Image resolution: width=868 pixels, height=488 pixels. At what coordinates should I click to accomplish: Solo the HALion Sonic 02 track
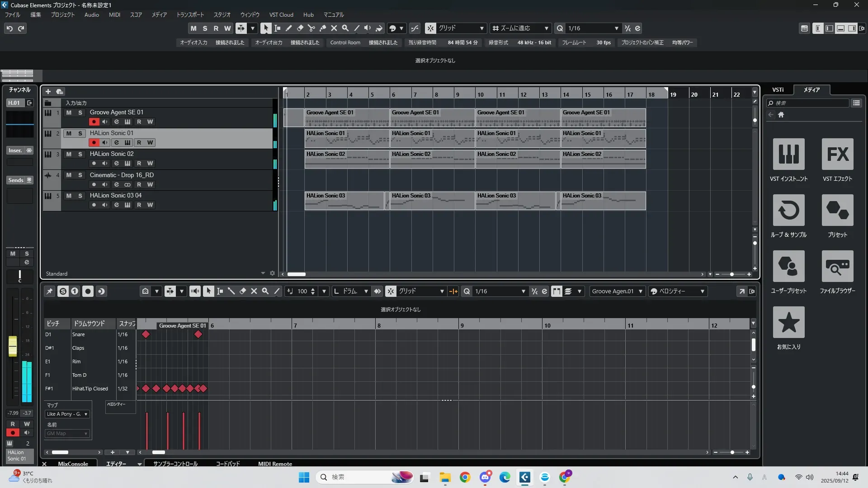point(80,154)
